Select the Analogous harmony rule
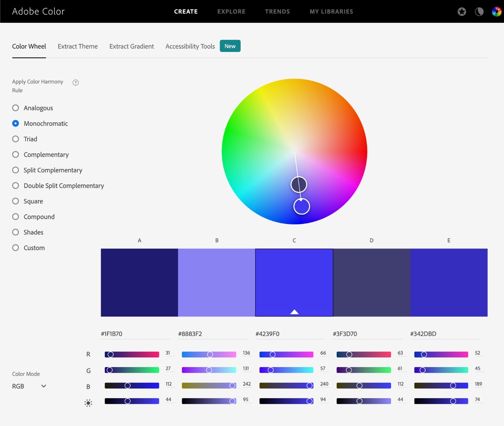504x426 pixels. point(15,108)
